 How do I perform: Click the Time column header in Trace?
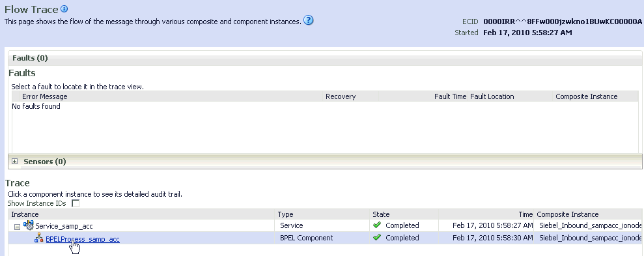(525, 214)
